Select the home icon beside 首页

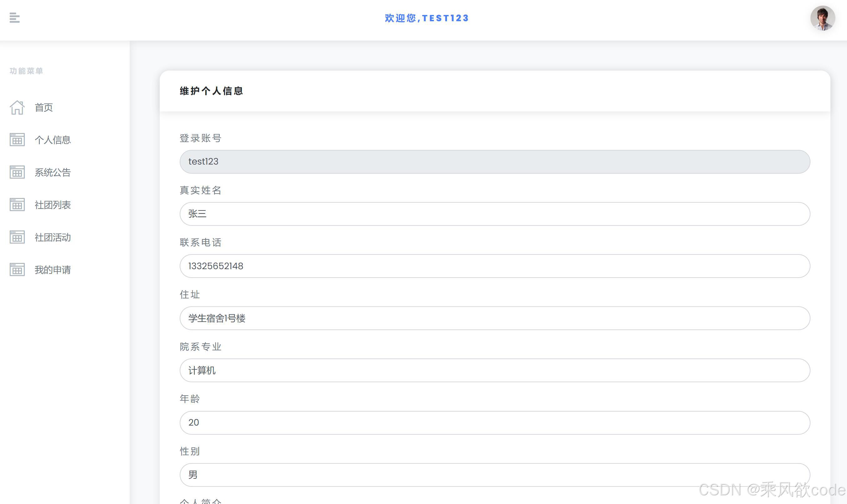coord(17,107)
